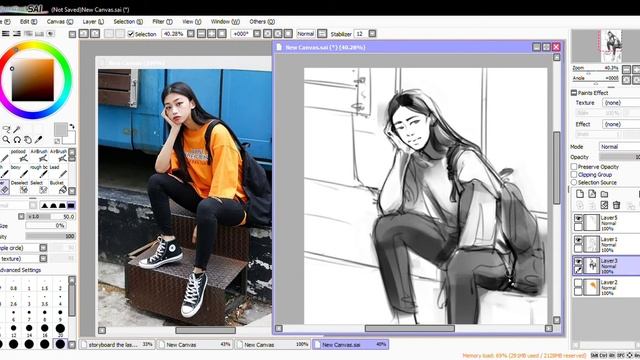Hide Layer1 with its eye icon

click(578, 240)
